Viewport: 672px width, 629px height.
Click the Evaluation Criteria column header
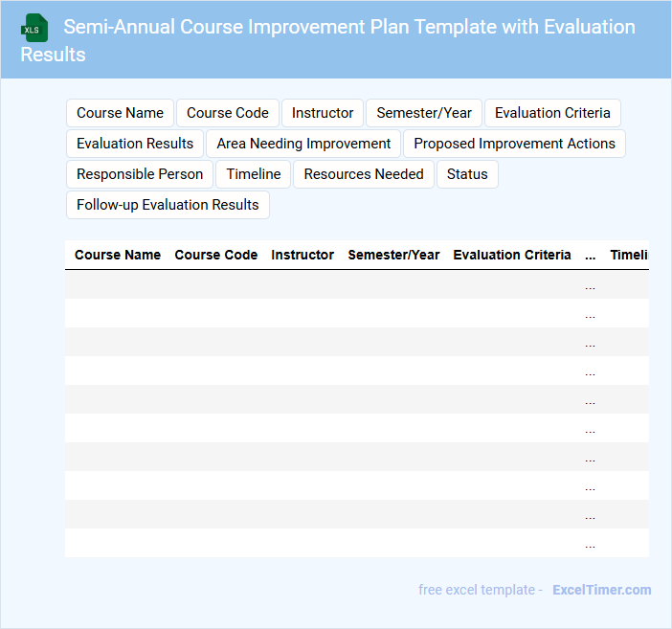click(x=512, y=255)
